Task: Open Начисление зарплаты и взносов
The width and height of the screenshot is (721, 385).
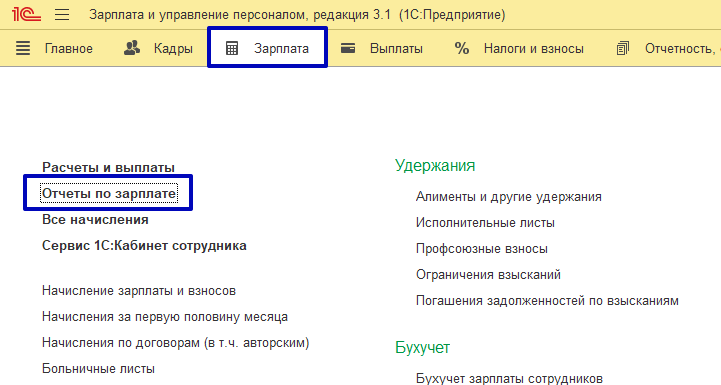Action: click(139, 291)
